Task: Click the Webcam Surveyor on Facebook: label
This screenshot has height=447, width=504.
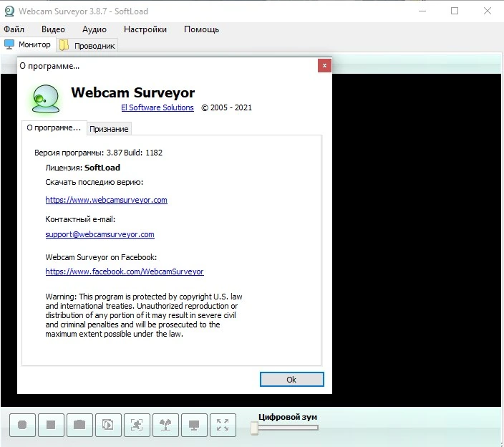Action: tap(101, 257)
